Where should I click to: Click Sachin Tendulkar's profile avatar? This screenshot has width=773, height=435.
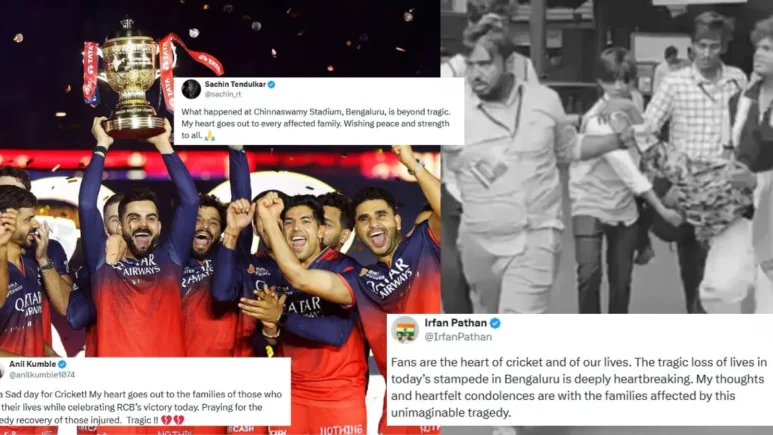[191, 89]
